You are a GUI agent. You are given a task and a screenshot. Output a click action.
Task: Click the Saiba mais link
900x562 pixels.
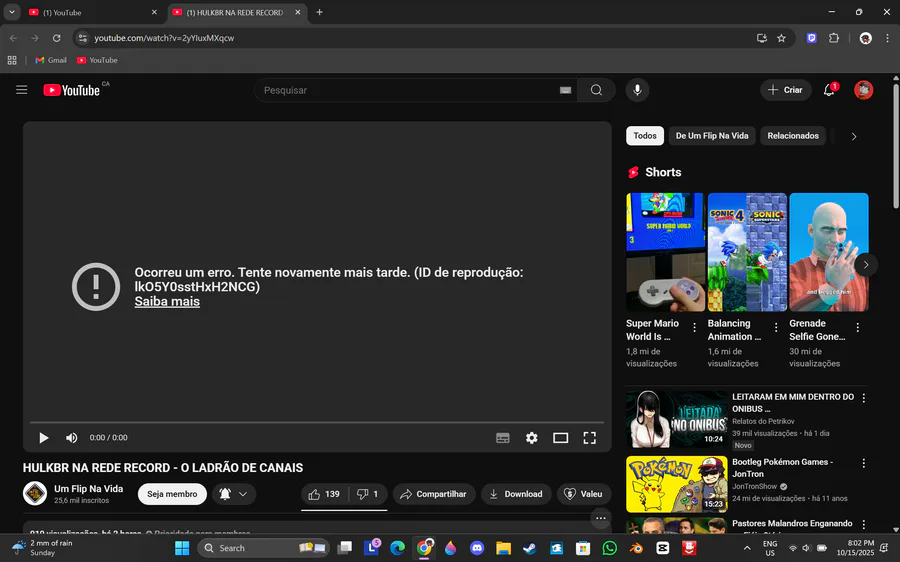click(x=167, y=301)
